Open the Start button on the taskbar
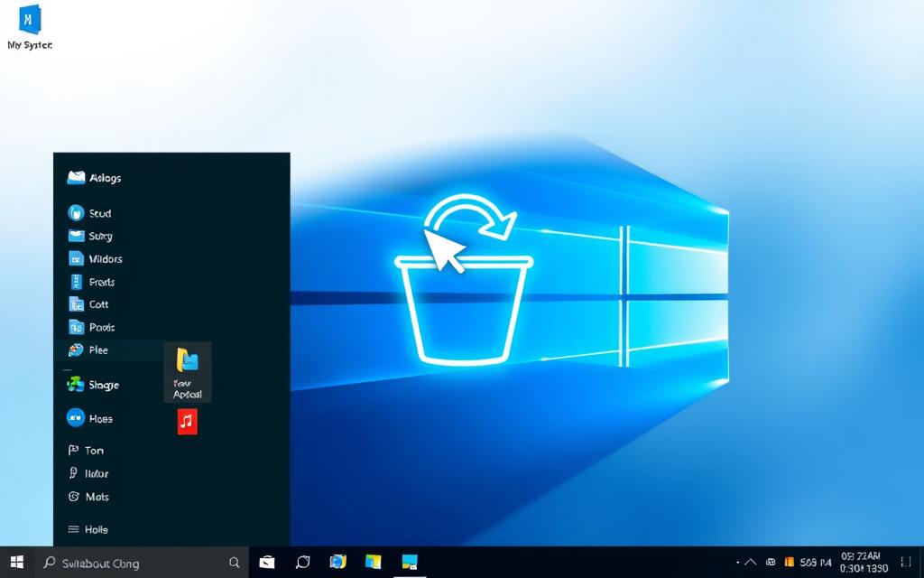Screen dimensions: 924x578 click(x=15, y=562)
